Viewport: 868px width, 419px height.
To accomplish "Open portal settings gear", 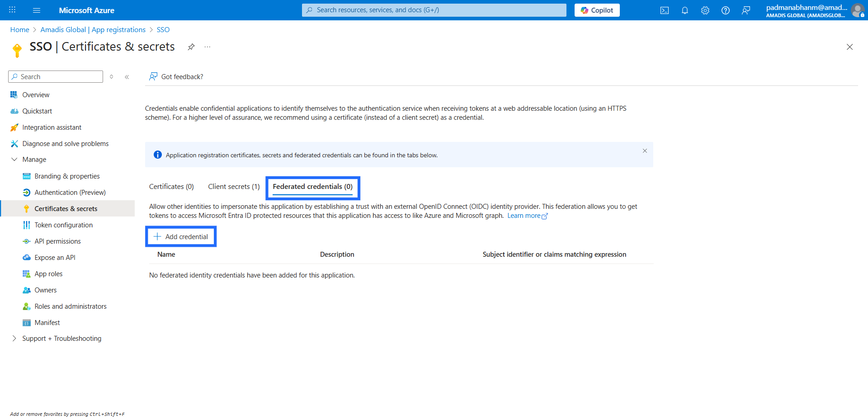I will tap(705, 10).
